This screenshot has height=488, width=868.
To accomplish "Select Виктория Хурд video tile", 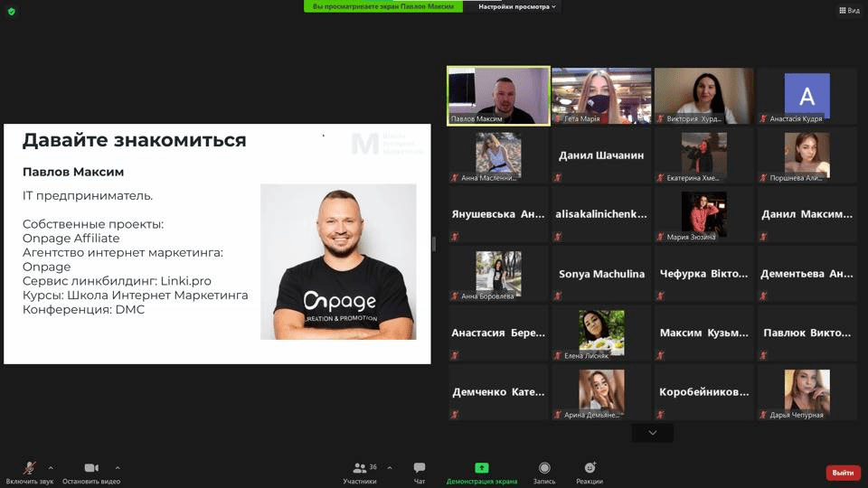I will [x=704, y=97].
